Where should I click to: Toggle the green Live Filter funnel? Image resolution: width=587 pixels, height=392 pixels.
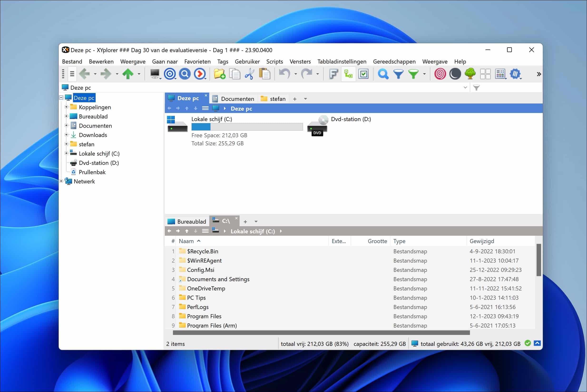pos(413,74)
